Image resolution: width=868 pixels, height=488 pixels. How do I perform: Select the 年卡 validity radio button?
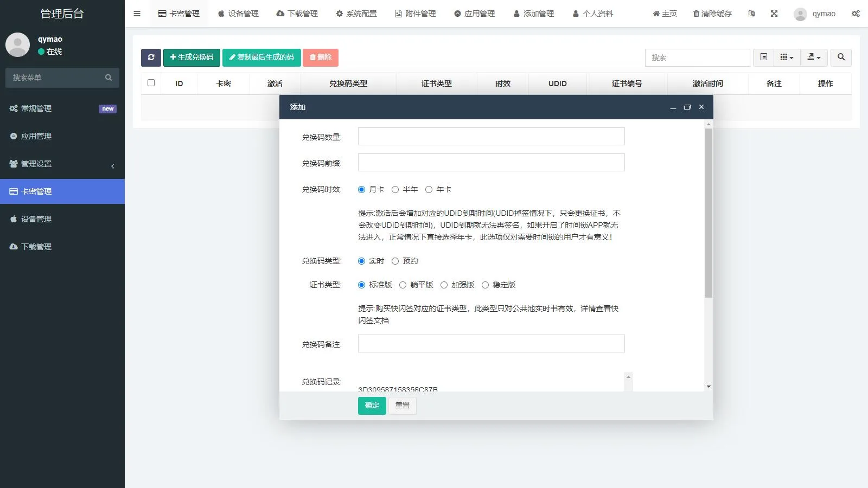click(x=430, y=190)
